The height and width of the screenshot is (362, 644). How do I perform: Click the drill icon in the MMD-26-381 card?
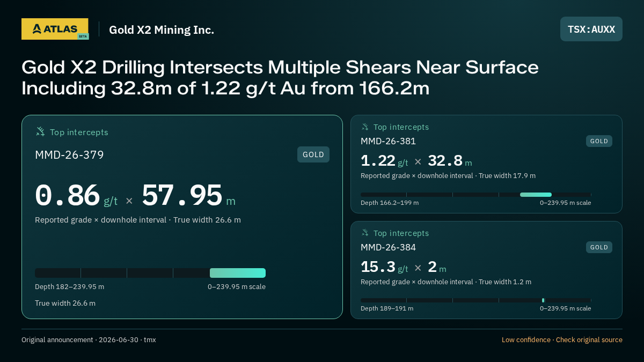click(365, 127)
